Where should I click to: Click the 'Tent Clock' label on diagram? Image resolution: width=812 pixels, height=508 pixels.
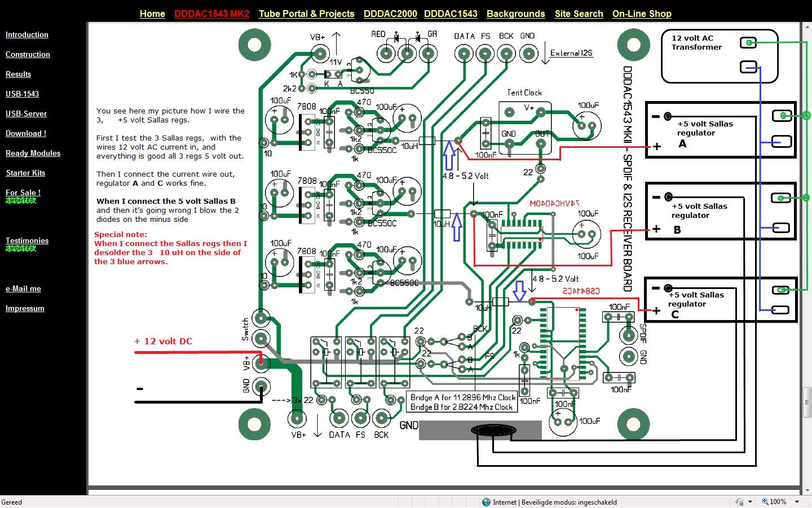pyautogui.click(x=524, y=93)
